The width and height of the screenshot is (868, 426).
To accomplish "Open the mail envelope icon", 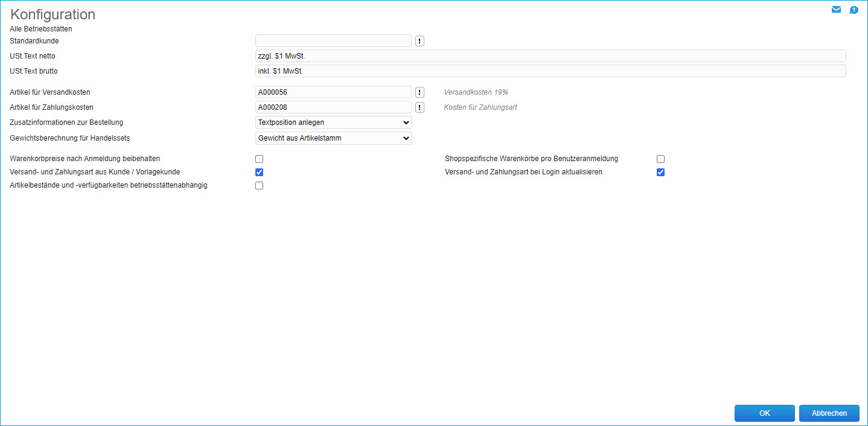I will 836,10.
